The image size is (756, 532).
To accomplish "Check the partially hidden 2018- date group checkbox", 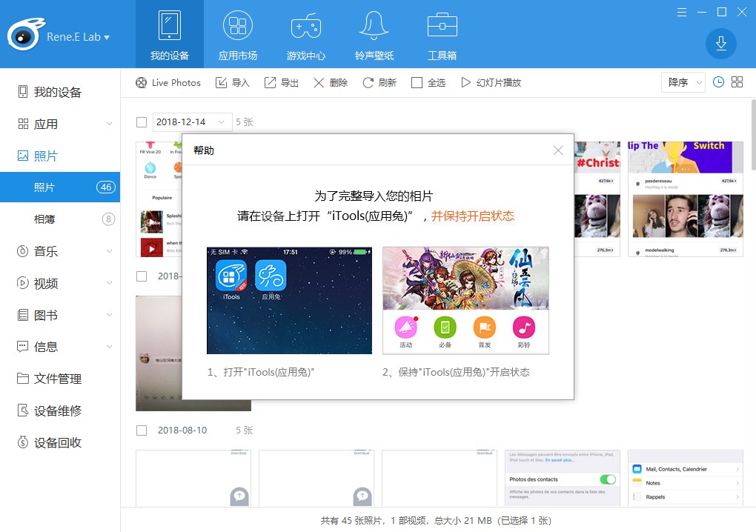I will [x=142, y=276].
